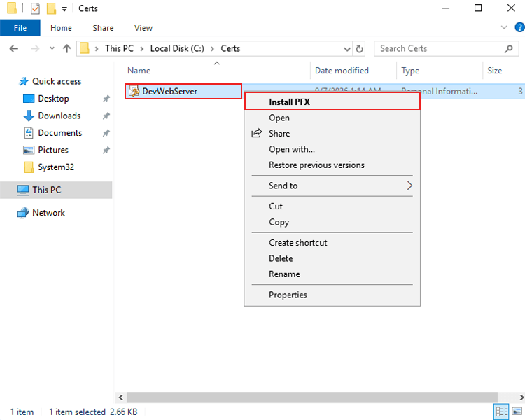Open System32 folder in the sidebar
525x420 pixels.
(56, 167)
